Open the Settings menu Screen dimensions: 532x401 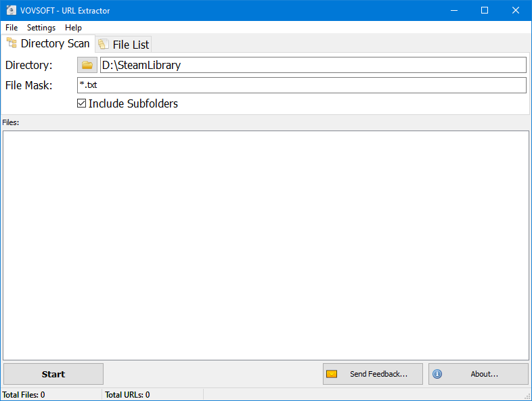[x=41, y=28]
